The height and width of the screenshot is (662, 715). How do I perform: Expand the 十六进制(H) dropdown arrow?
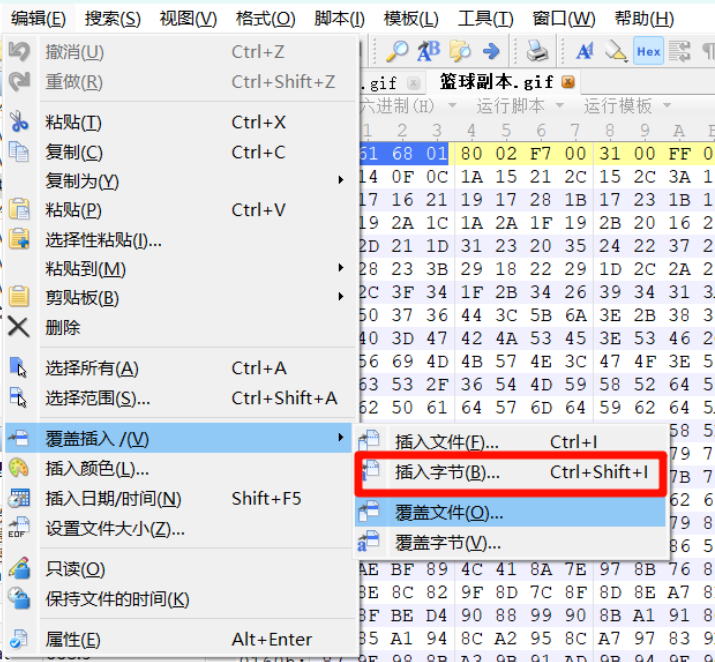click(452, 106)
